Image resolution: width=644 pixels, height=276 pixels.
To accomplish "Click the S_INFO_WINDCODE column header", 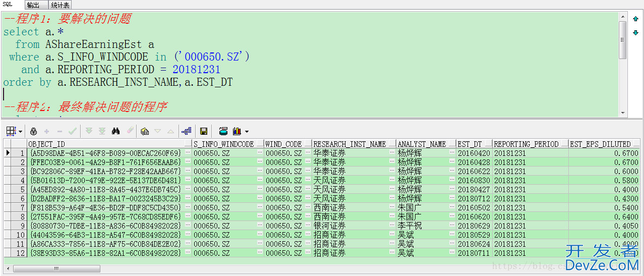I will coord(228,144).
